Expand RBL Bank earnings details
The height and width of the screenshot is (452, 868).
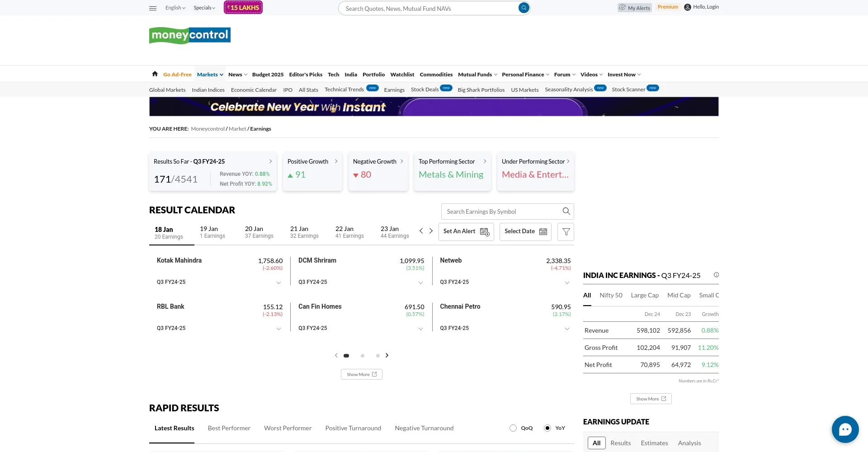(x=278, y=329)
